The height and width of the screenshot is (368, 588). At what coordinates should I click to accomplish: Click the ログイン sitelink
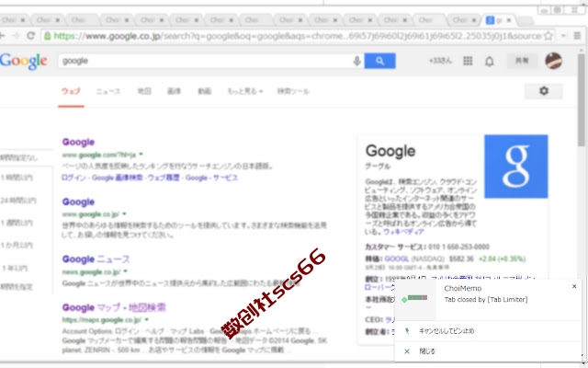pos(73,178)
